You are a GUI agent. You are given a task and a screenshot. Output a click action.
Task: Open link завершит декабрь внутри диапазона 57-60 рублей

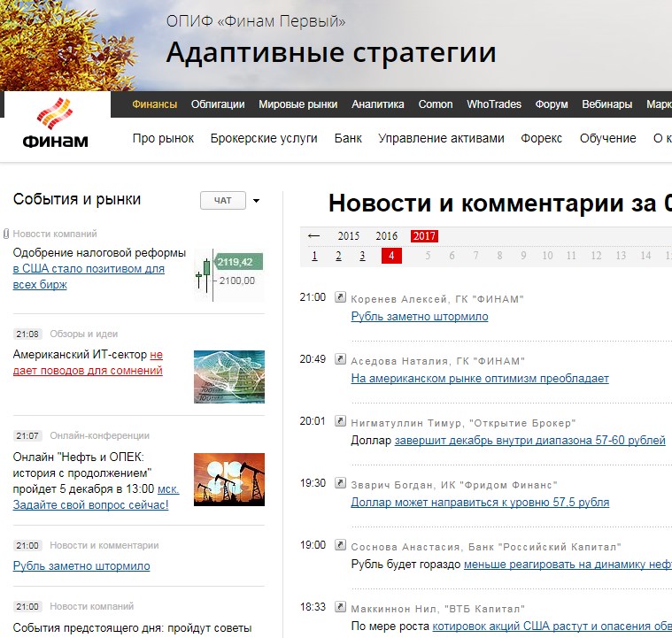pyautogui.click(x=529, y=441)
